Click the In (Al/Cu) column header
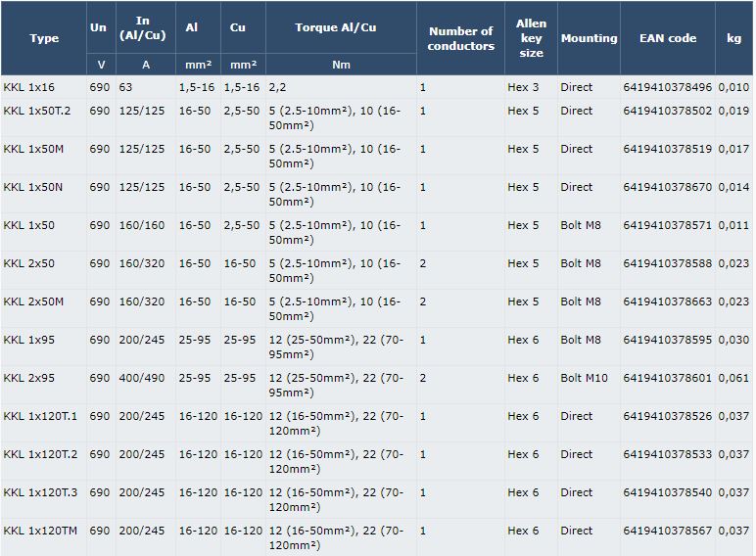The height and width of the screenshot is (556, 756). (x=143, y=27)
